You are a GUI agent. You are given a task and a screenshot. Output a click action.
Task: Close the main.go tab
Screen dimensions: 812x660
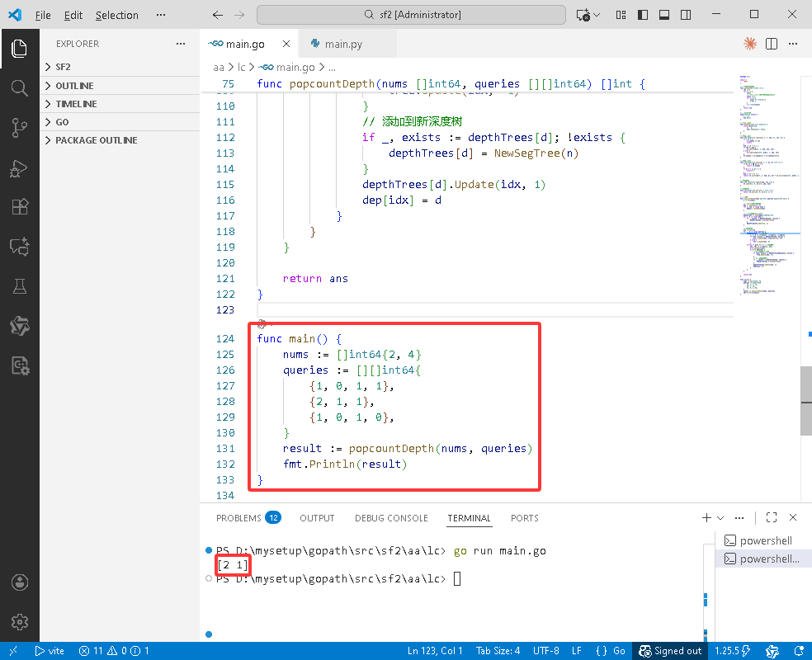click(x=286, y=44)
